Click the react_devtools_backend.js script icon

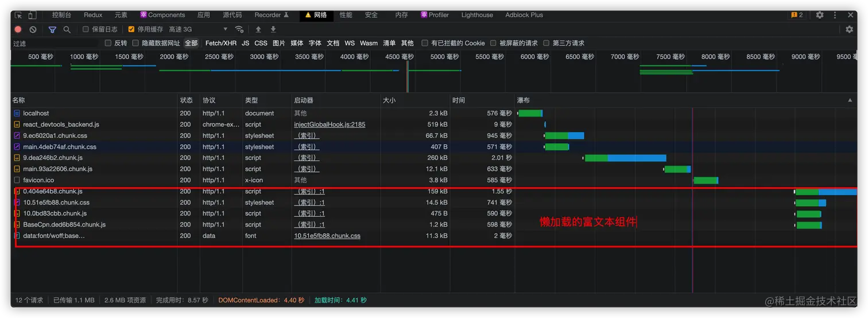pos(17,125)
